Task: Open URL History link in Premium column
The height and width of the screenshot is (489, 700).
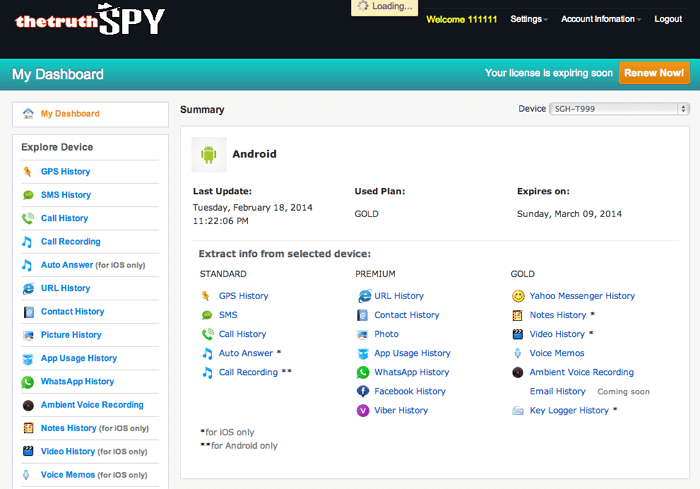Action: (x=399, y=296)
